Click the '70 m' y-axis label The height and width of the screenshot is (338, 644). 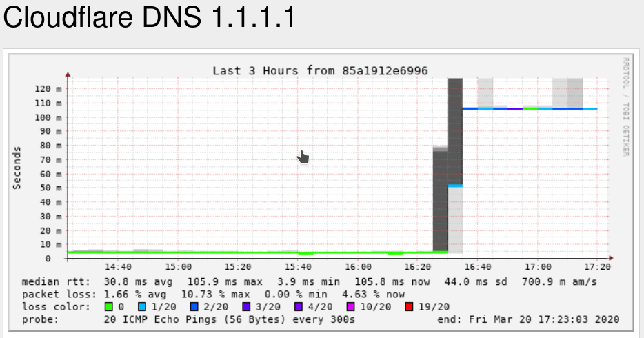(x=51, y=160)
